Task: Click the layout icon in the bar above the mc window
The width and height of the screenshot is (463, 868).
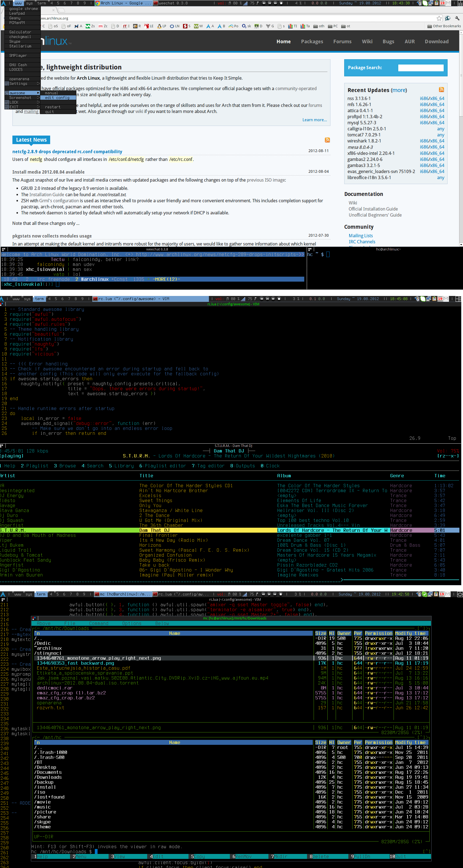Action: pyautogui.click(x=460, y=594)
